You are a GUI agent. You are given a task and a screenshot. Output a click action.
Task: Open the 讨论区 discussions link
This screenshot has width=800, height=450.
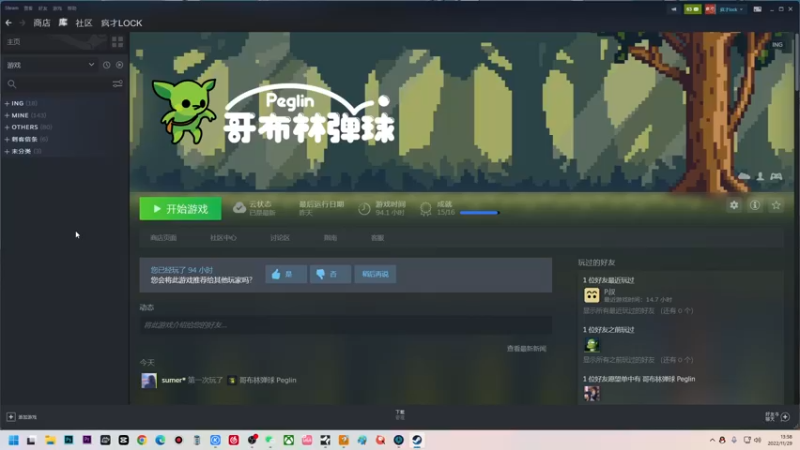pyautogui.click(x=280, y=238)
